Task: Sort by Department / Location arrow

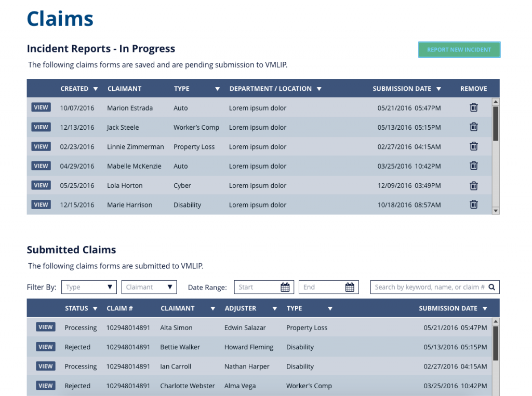Action: point(319,89)
